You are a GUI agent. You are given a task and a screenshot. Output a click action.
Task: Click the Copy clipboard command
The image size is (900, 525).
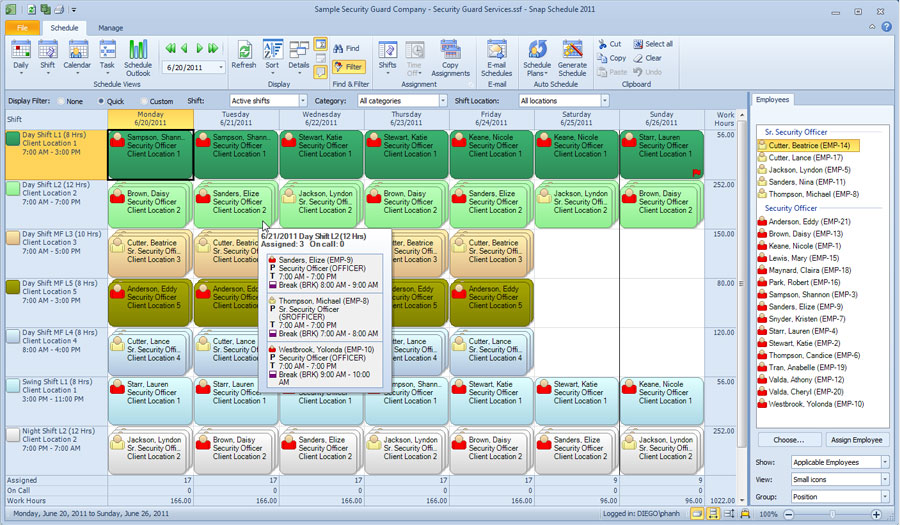pyautogui.click(x=611, y=58)
